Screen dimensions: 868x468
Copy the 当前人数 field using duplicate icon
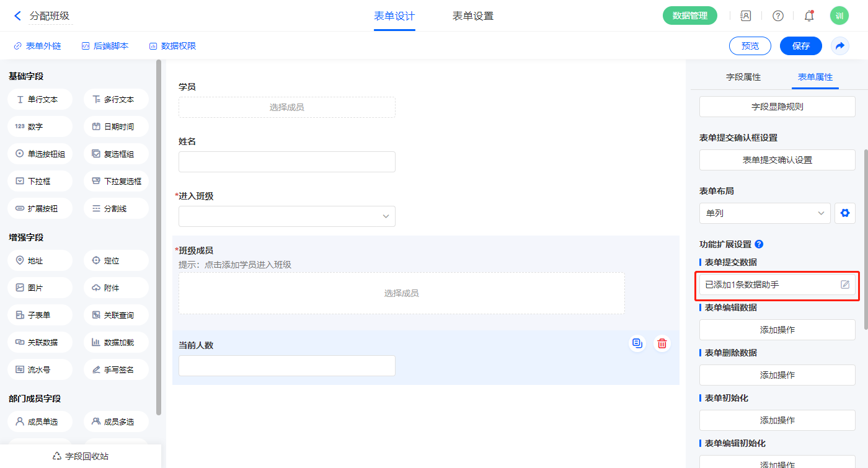pyautogui.click(x=637, y=343)
